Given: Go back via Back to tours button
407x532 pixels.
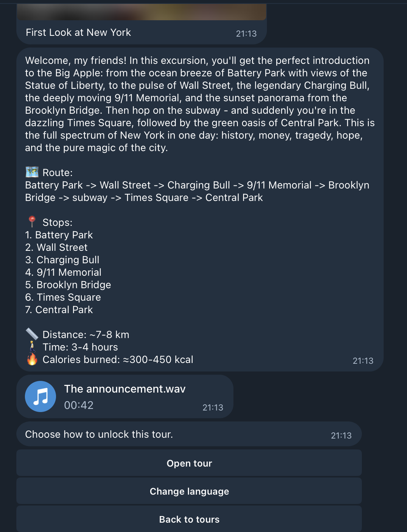Looking at the screenshot, I should 189,519.
